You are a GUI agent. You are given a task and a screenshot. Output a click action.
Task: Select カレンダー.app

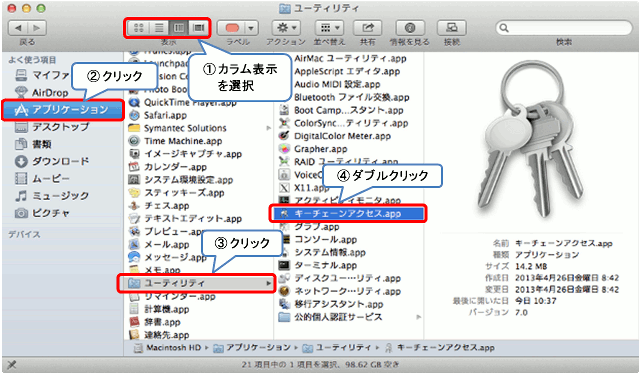pyautogui.click(x=168, y=167)
